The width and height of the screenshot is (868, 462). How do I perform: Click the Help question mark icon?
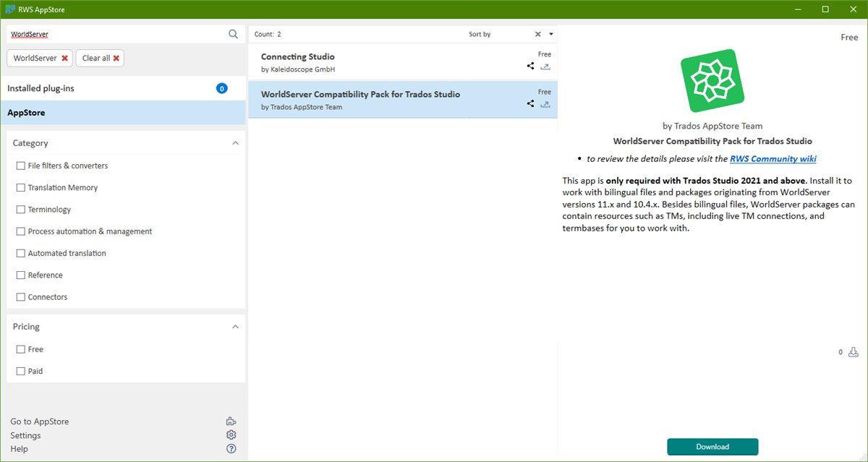[x=231, y=449]
